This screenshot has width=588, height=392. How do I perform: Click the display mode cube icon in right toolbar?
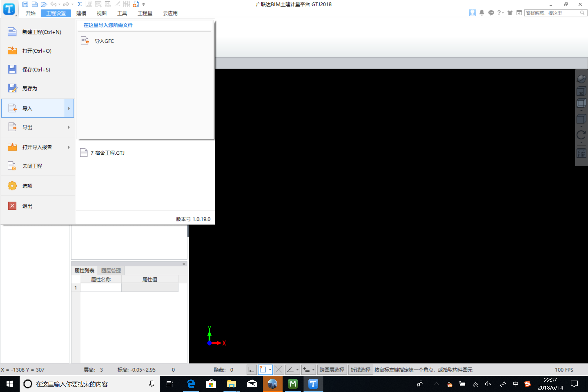coord(581,103)
